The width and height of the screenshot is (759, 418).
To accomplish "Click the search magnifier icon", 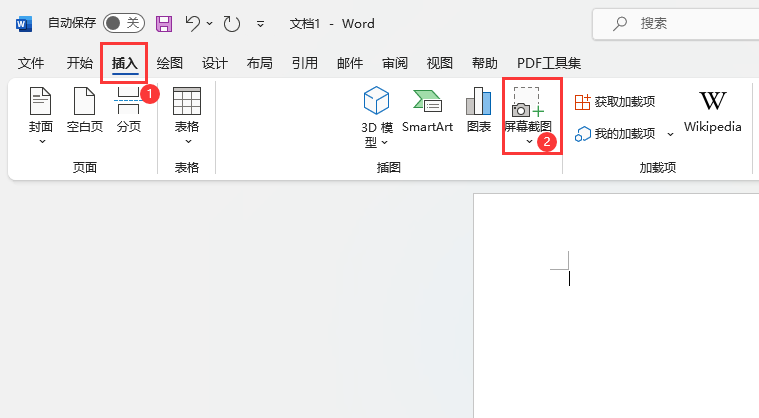I will 620,23.
